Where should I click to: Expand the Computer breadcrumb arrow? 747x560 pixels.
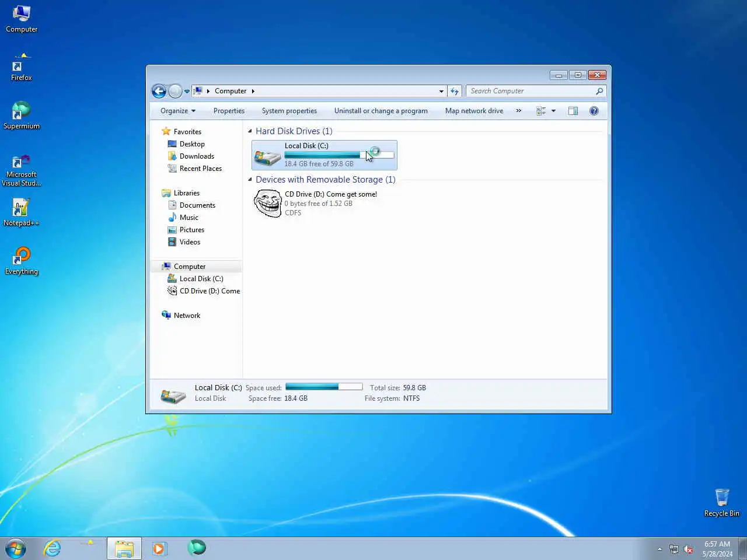point(253,91)
